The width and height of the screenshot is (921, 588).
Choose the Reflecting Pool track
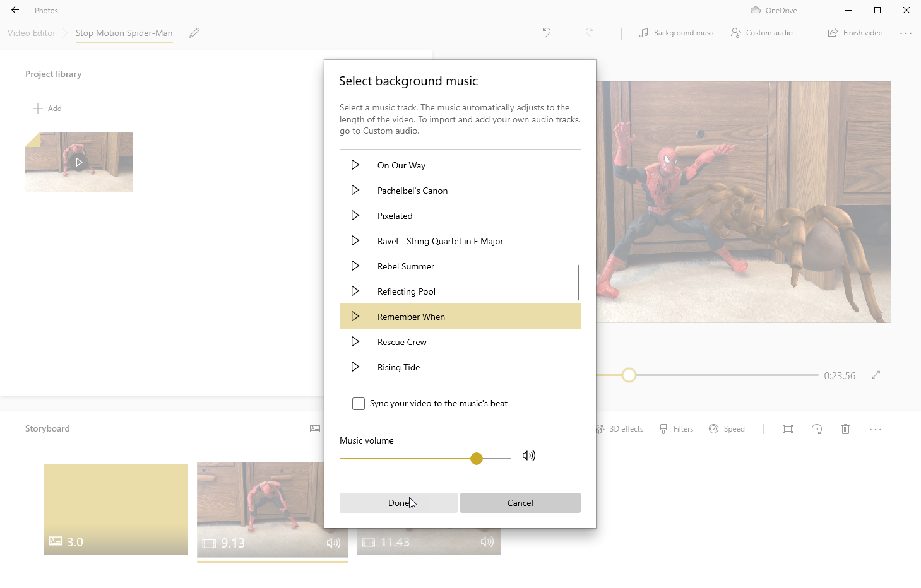click(460, 291)
